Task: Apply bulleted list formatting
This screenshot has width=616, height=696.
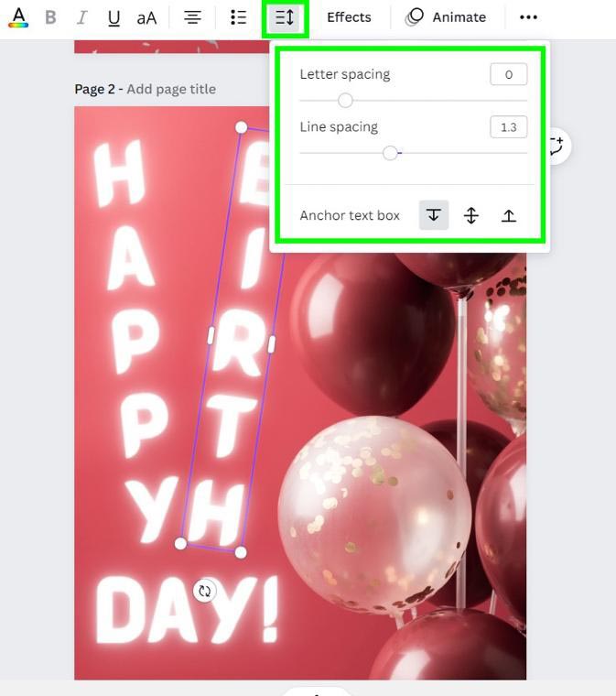Action: click(239, 17)
